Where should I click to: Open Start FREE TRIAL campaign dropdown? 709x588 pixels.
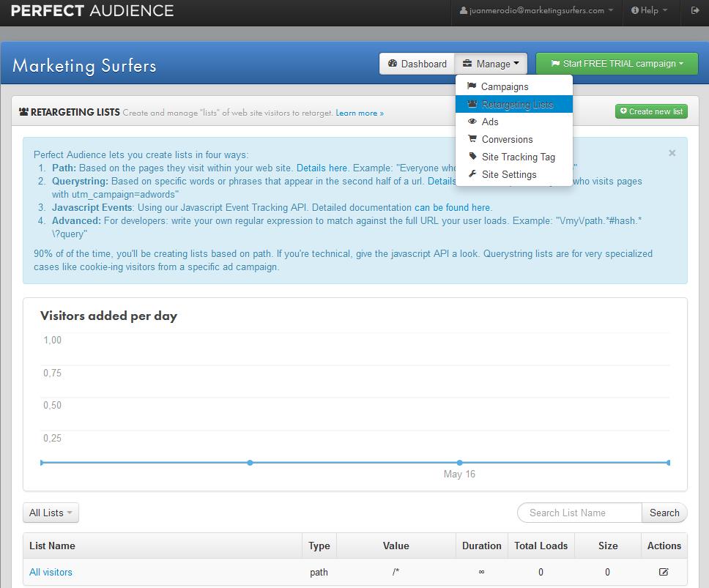pos(617,64)
